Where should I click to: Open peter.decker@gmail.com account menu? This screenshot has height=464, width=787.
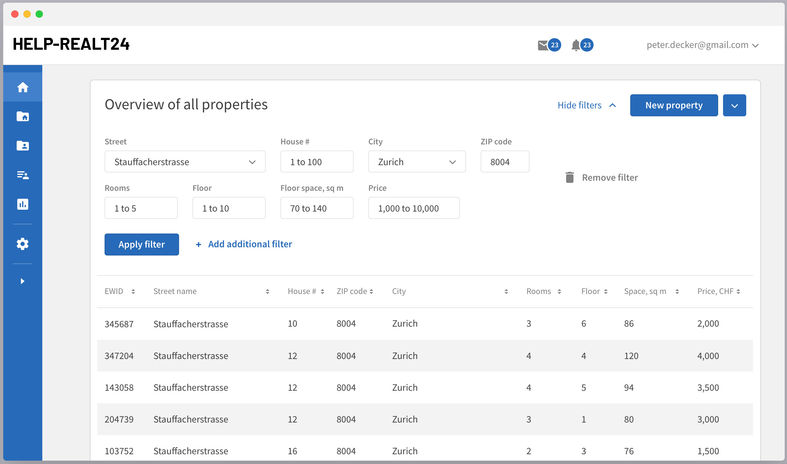pos(702,45)
